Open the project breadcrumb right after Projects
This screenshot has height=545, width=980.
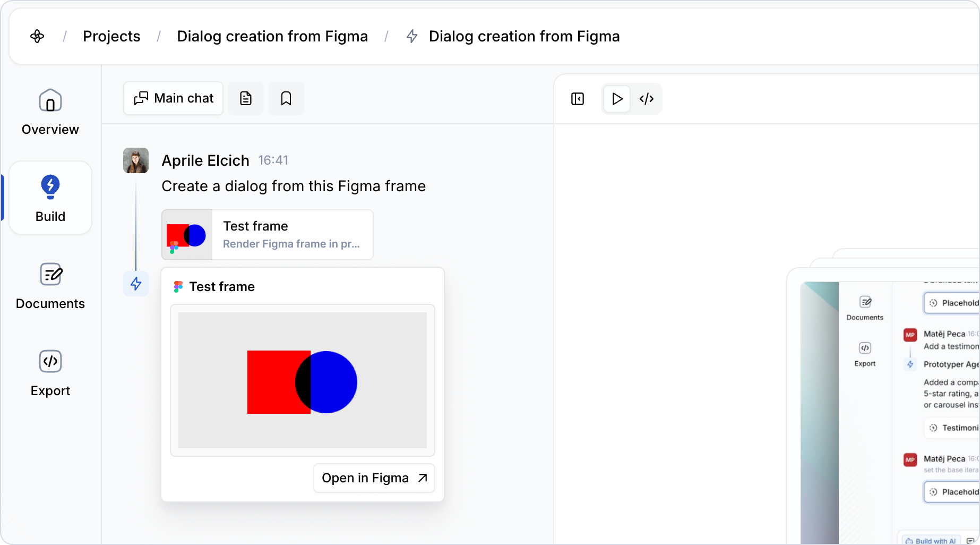(x=272, y=36)
